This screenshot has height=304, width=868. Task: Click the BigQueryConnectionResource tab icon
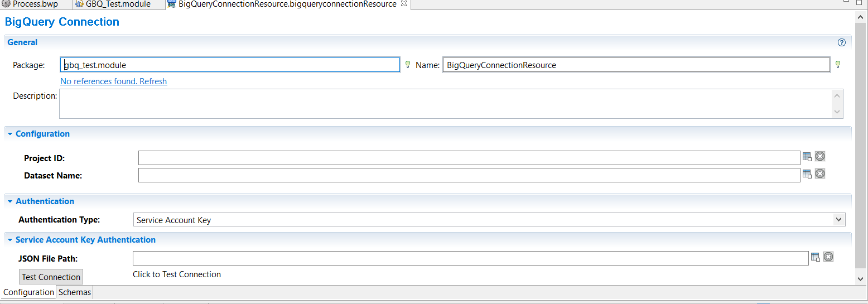click(172, 4)
